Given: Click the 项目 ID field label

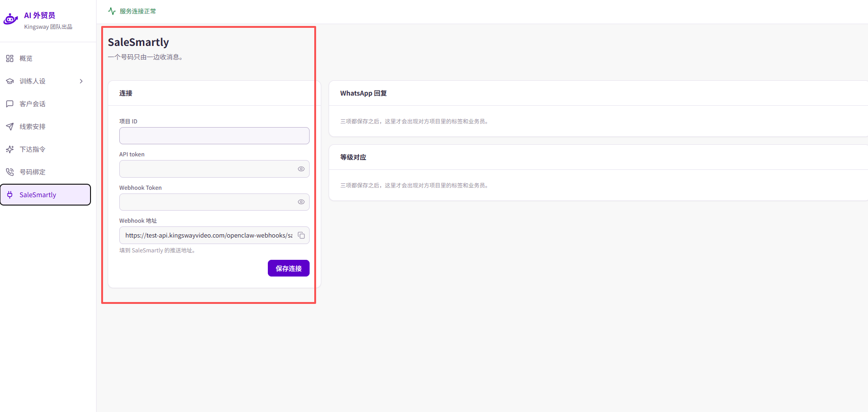Looking at the screenshot, I should pyautogui.click(x=128, y=122).
